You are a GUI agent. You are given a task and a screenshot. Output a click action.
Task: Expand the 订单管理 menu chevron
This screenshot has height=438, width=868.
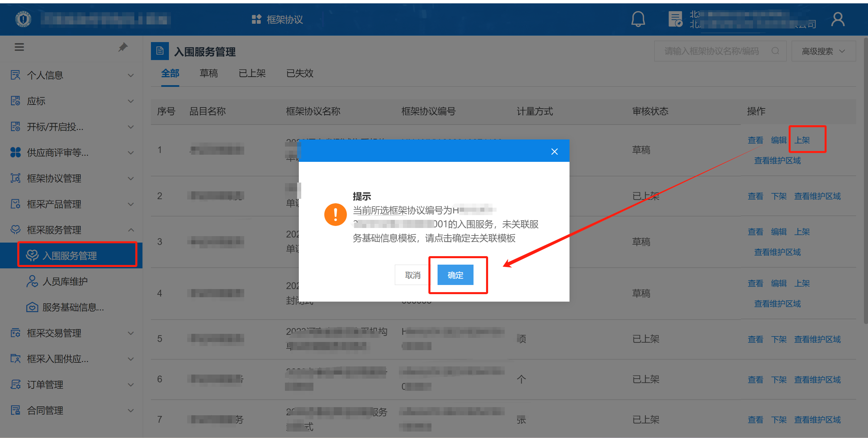coord(131,385)
